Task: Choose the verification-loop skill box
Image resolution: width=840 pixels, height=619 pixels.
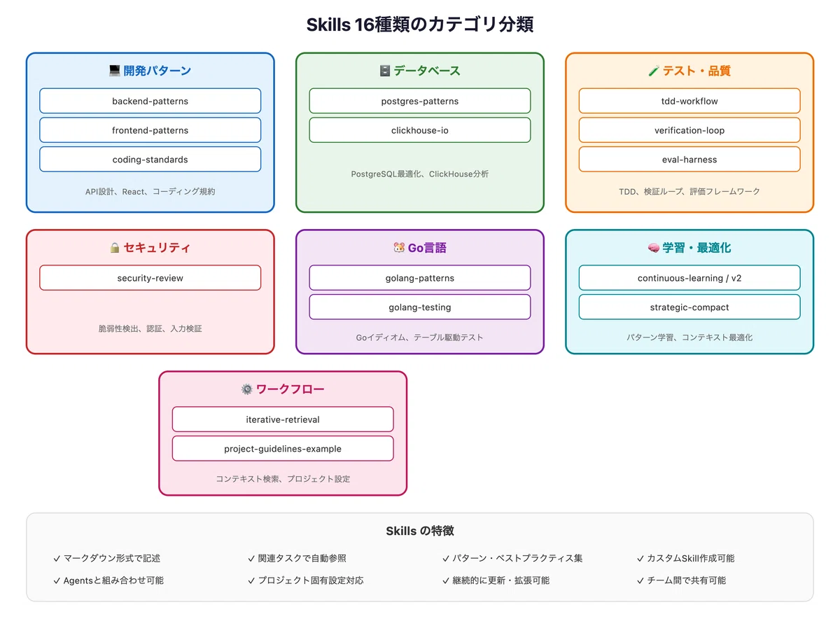Action: click(689, 130)
